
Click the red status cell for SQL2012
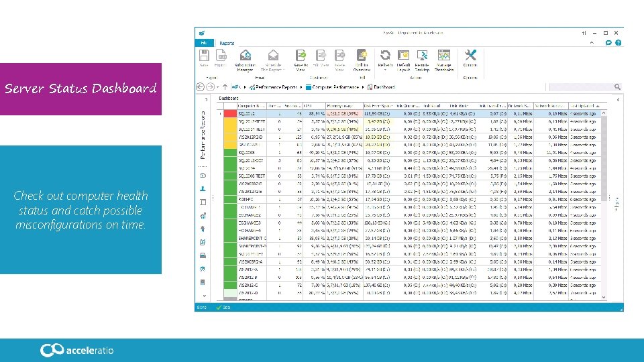(x=230, y=114)
